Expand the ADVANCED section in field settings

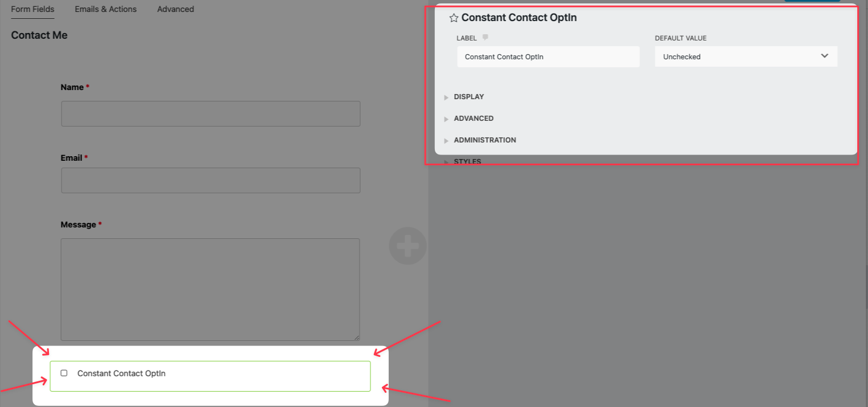pos(473,119)
